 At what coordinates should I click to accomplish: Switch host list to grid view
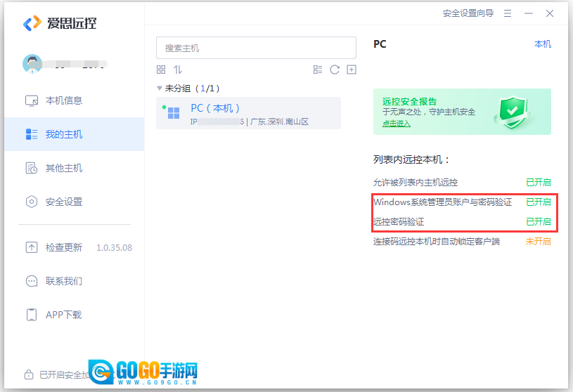coord(161,70)
